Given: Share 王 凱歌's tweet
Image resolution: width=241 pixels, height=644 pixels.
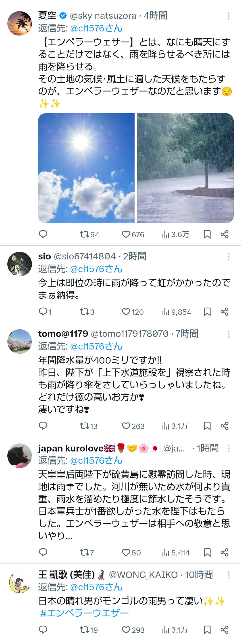Looking at the screenshot, I should 224,630.
